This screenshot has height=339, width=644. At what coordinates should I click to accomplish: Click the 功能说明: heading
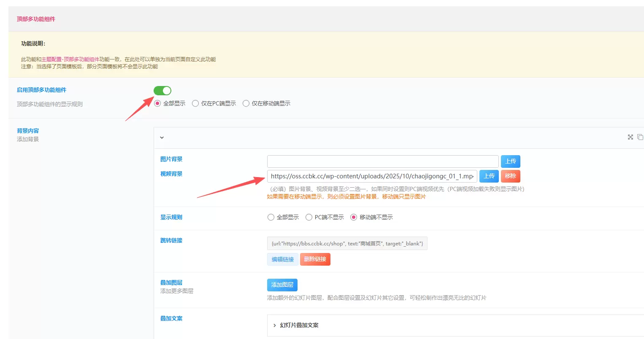(33, 43)
